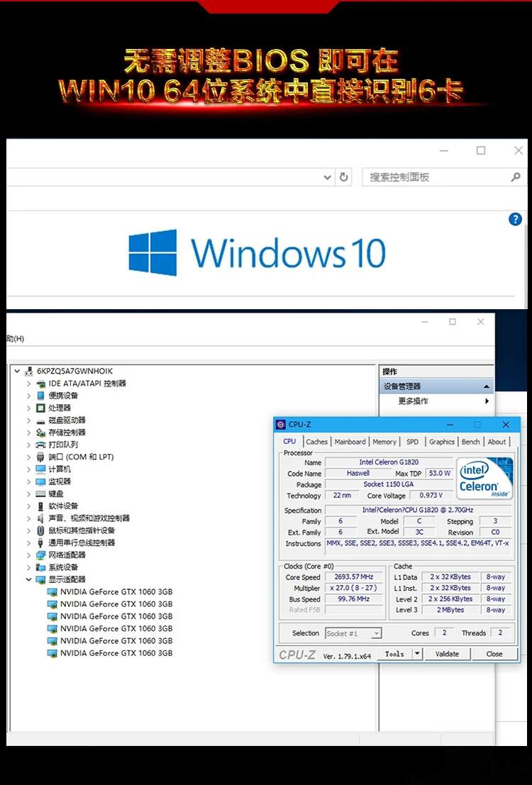The image size is (532, 785).
Task: Minimize the CPU-Z window
Action: click(450, 425)
